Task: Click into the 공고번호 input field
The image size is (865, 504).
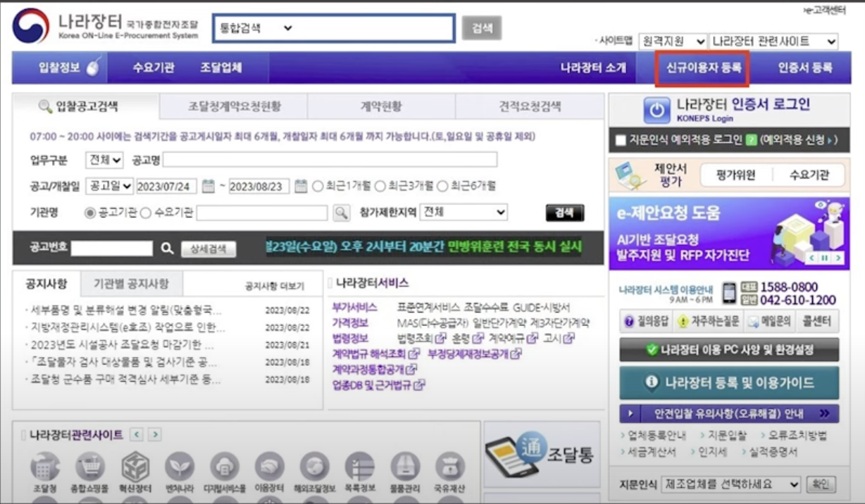Action: coord(111,248)
